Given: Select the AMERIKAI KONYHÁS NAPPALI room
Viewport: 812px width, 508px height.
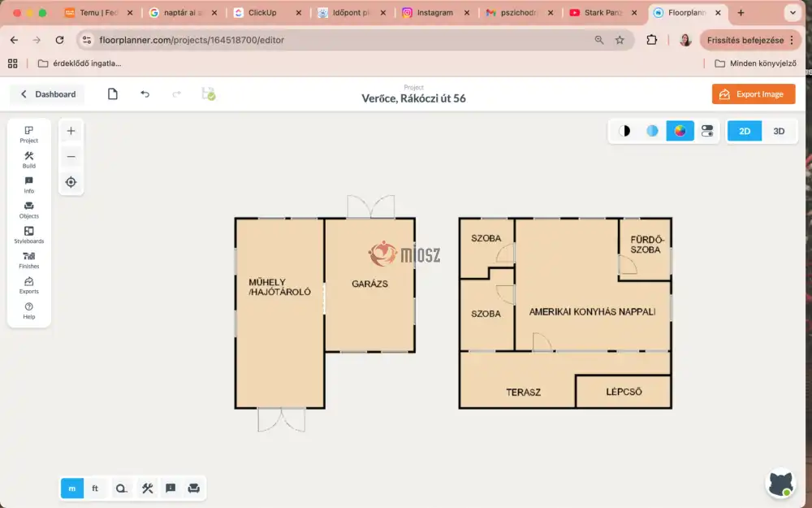Looking at the screenshot, I should [593, 311].
